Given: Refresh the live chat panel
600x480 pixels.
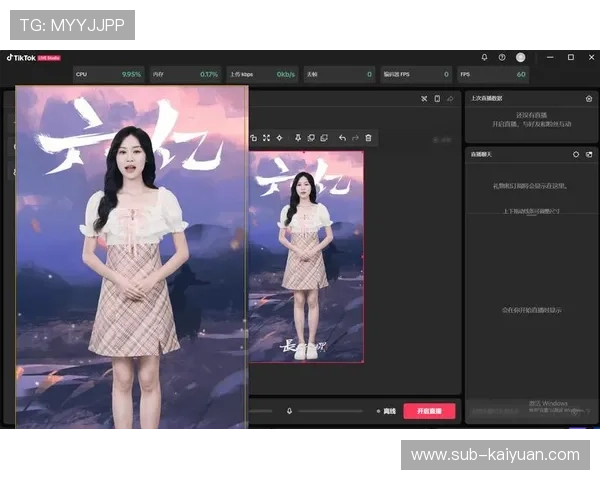Looking at the screenshot, I should click(x=576, y=155).
